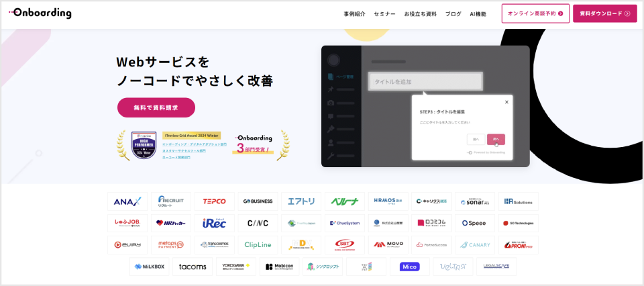Click the IR Solutions logo
The height and width of the screenshot is (286, 644).
click(x=519, y=201)
